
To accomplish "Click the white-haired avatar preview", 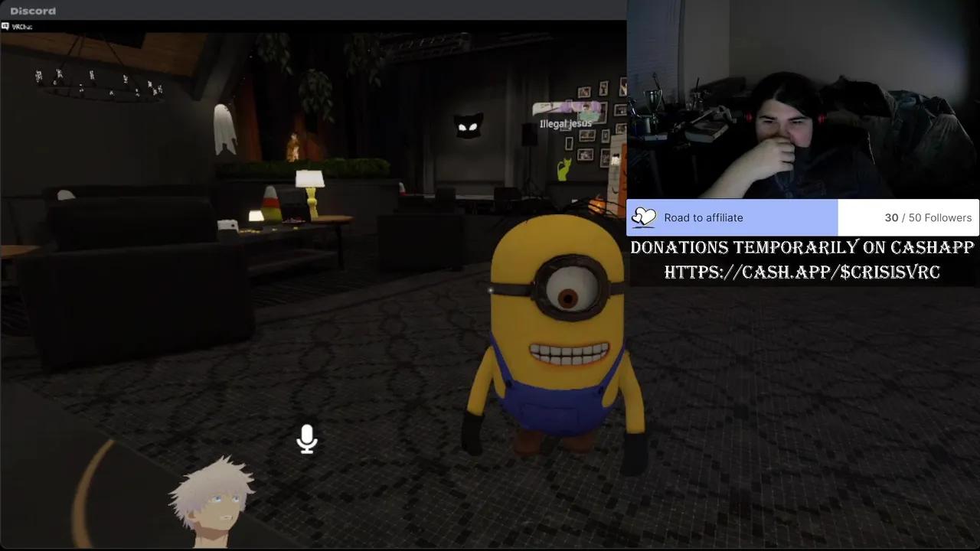I will click(212, 500).
